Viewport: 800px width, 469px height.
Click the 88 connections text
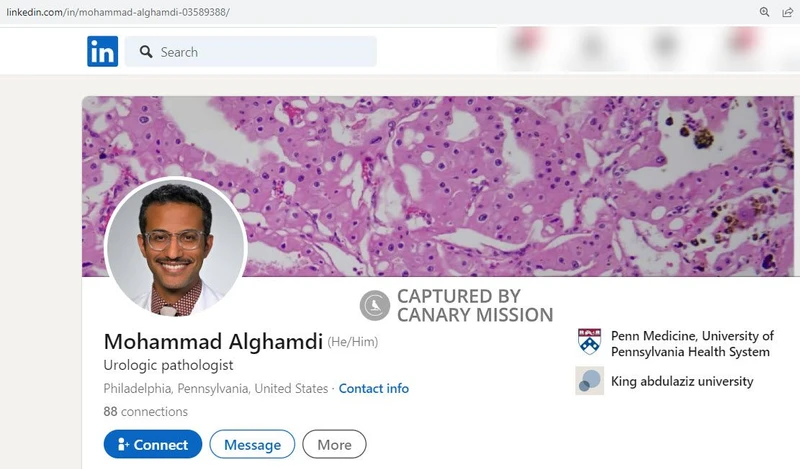(x=145, y=411)
